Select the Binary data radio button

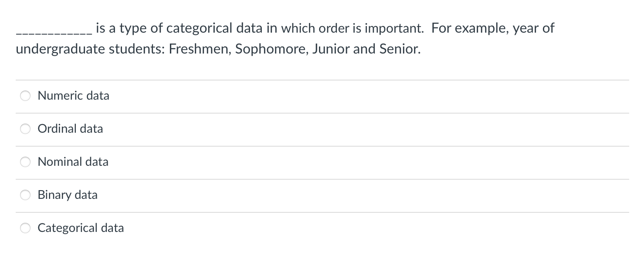(x=25, y=195)
